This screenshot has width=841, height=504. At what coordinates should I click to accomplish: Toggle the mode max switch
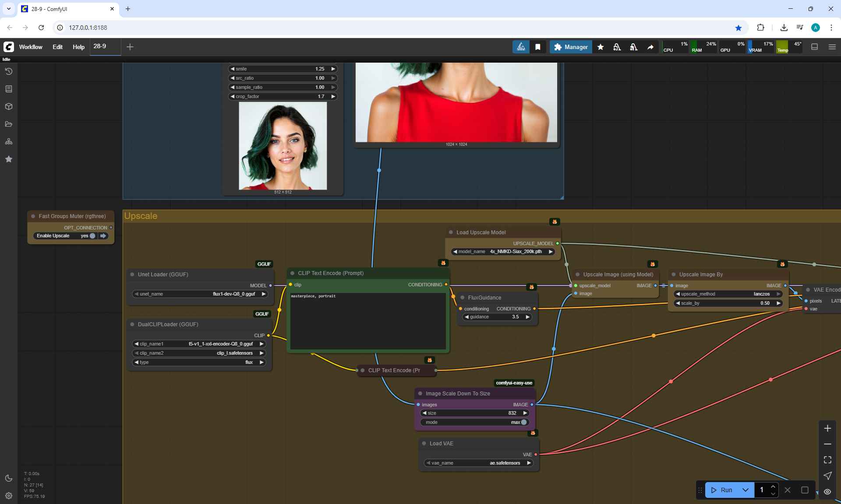(x=523, y=422)
